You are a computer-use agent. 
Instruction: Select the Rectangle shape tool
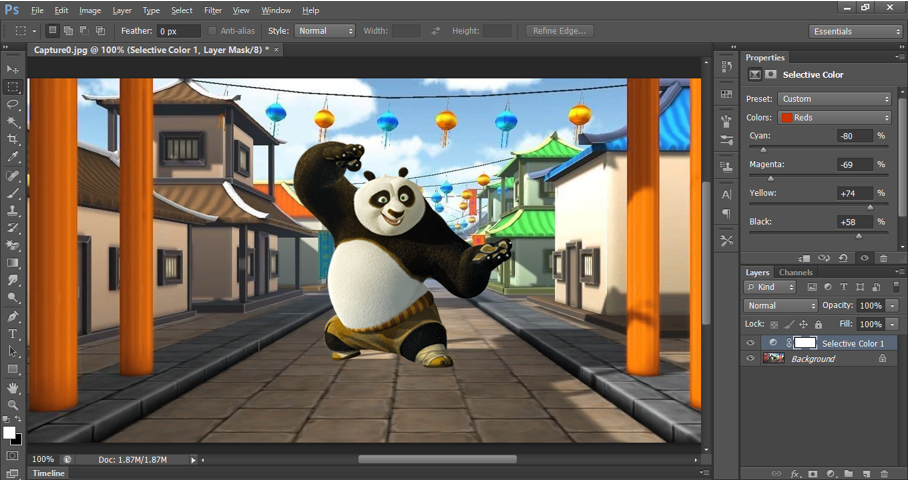point(13,369)
